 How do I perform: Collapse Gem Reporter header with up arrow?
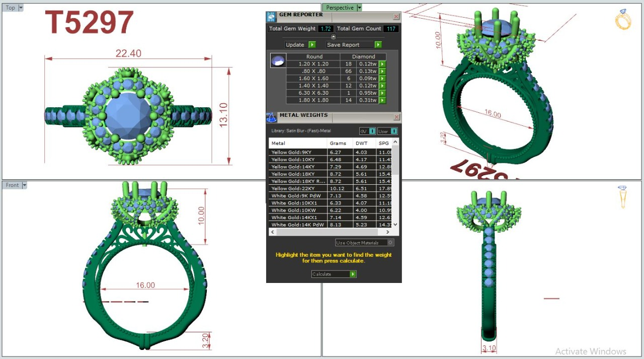coord(333,37)
